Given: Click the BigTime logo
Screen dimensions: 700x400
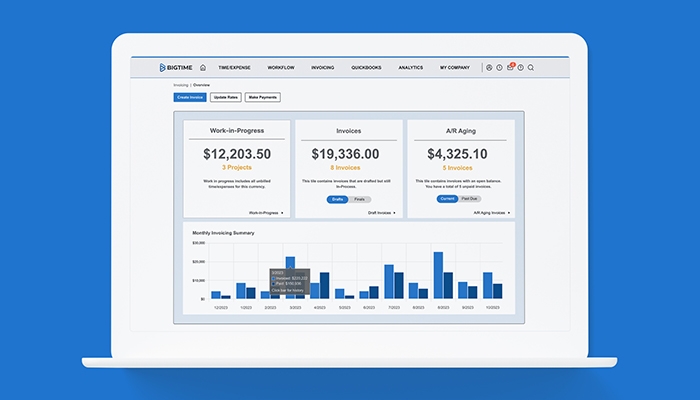Looking at the screenshot, I should (176, 67).
